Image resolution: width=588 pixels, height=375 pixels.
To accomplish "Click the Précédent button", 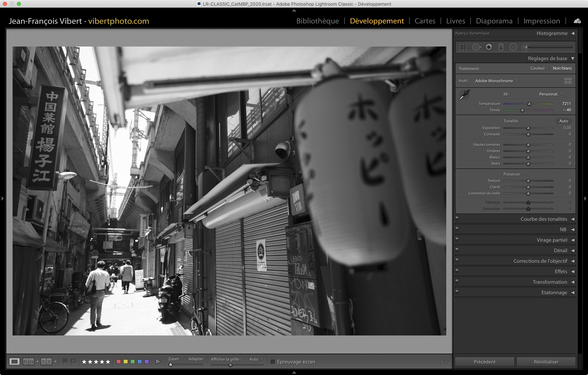I will [x=484, y=362].
